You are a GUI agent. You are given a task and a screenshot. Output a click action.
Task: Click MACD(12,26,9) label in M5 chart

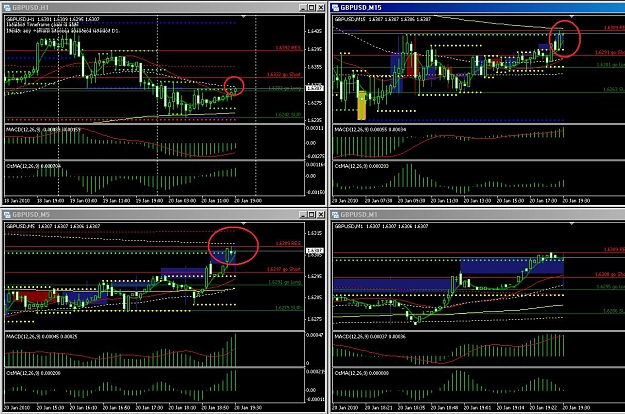[23, 337]
